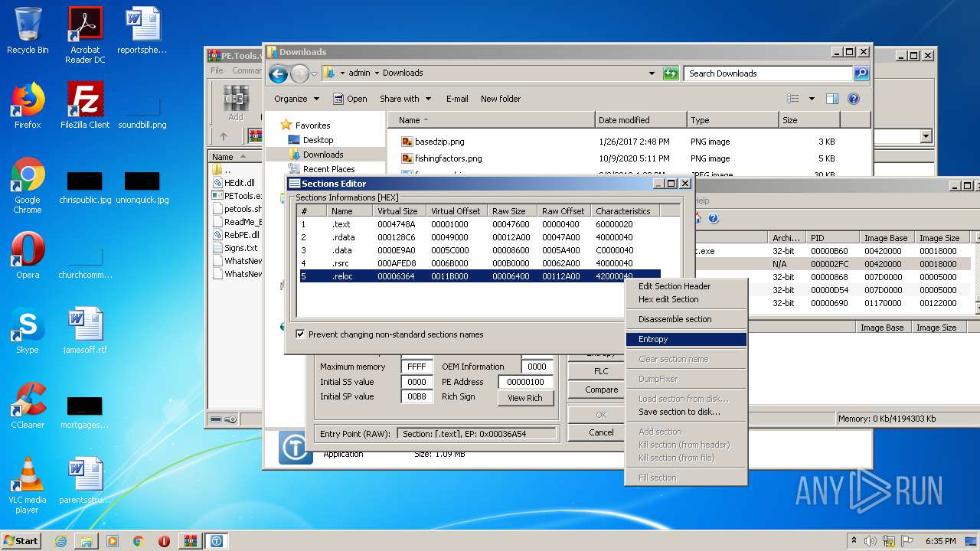This screenshot has height=551, width=980.
Task: Open Opera browser shortcut
Action: coord(28,256)
